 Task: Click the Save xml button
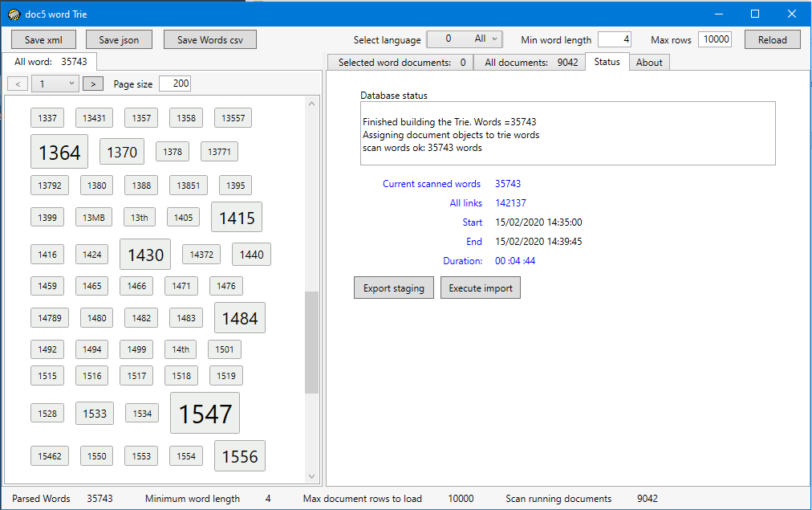click(x=43, y=40)
